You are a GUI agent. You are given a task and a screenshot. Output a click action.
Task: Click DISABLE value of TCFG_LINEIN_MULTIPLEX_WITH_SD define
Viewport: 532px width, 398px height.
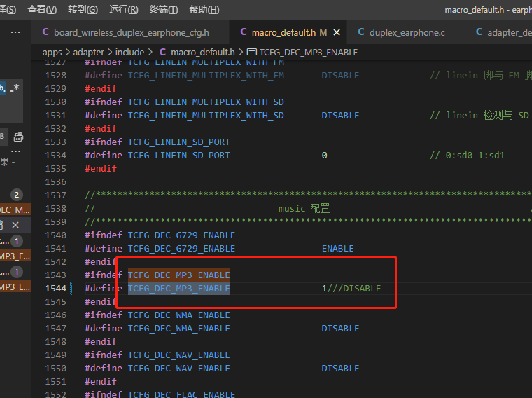coord(340,116)
